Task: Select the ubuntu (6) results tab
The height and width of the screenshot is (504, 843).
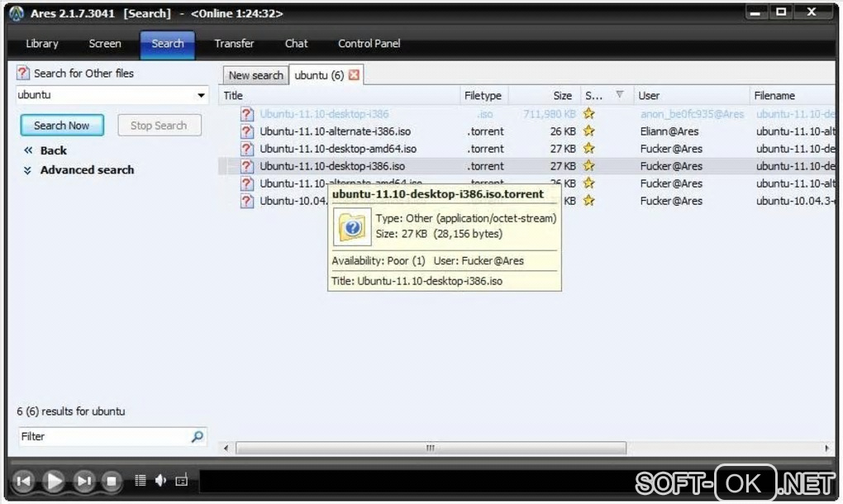Action: 319,75
